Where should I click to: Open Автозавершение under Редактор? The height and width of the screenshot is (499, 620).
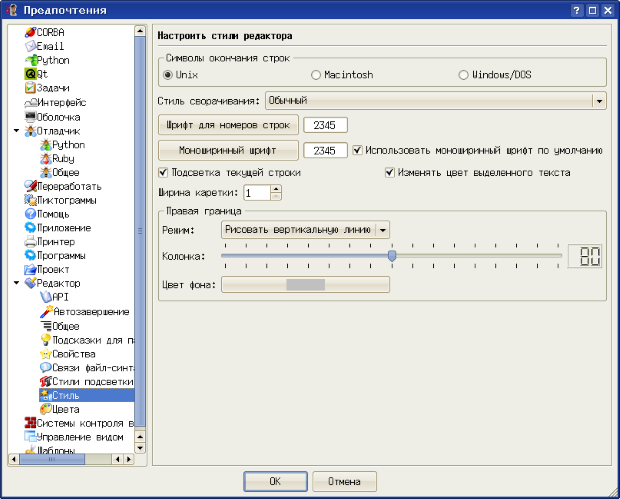tap(90, 312)
